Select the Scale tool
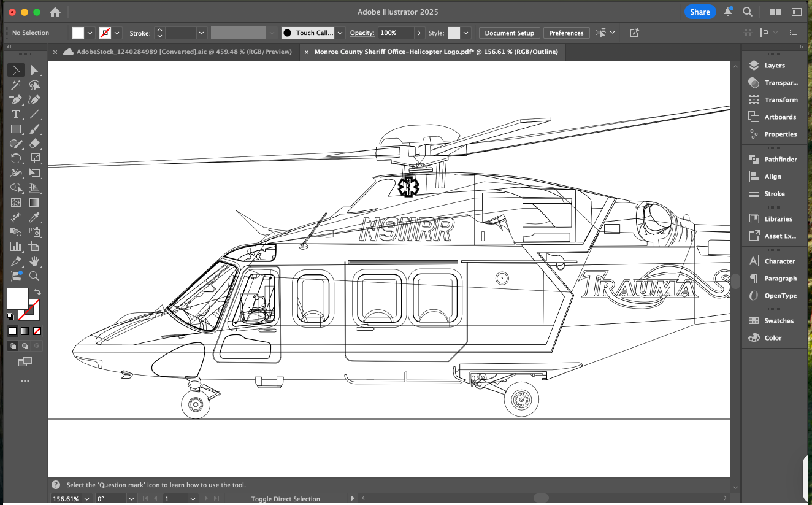The height and width of the screenshot is (505, 812). tap(34, 159)
